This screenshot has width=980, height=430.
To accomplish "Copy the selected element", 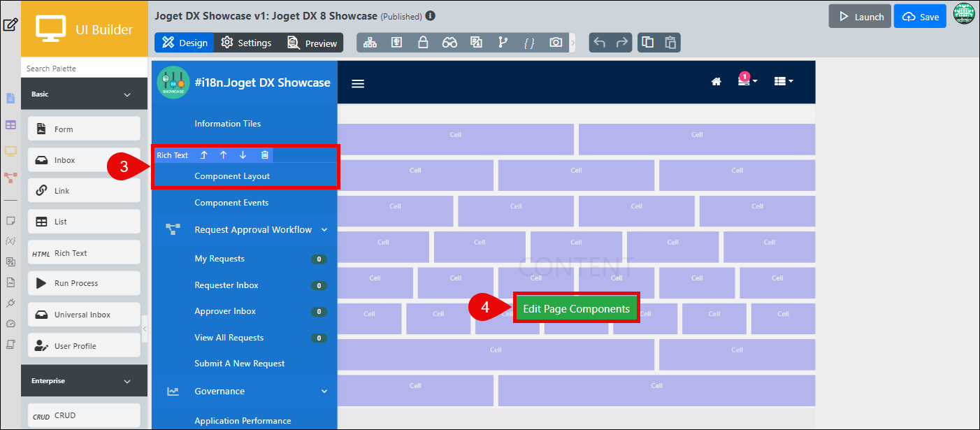I will point(648,43).
